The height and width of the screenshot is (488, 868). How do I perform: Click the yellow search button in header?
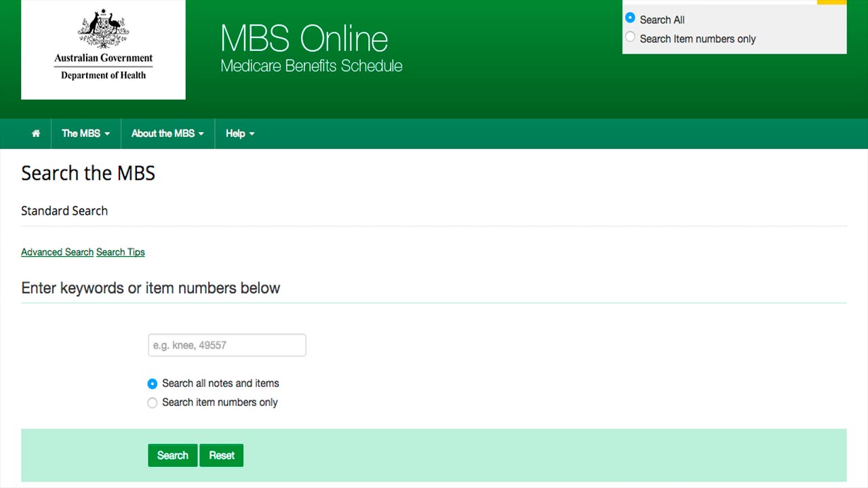pyautogui.click(x=832, y=2)
